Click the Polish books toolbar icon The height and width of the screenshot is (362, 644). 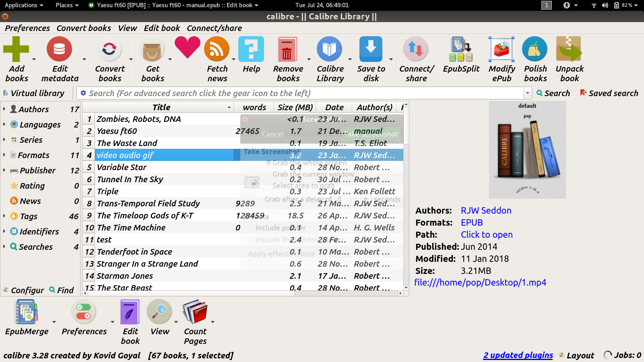pyautogui.click(x=535, y=49)
